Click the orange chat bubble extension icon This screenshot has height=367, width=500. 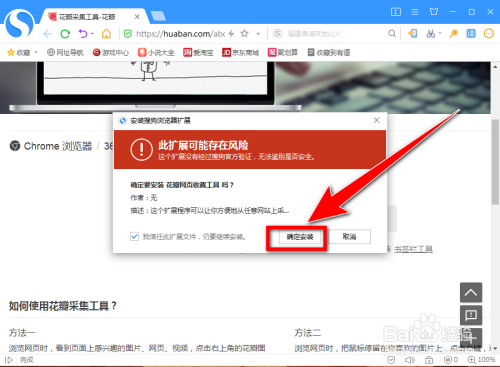pos(489,34)
